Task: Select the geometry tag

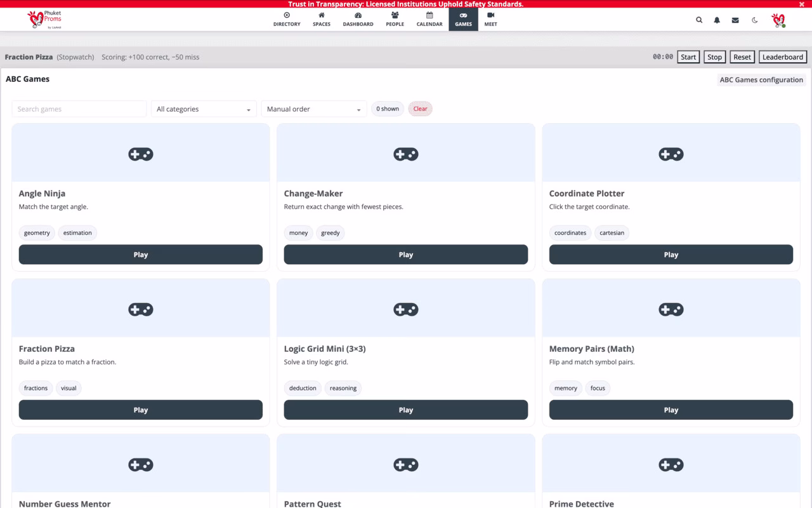Action: [37, 233]
